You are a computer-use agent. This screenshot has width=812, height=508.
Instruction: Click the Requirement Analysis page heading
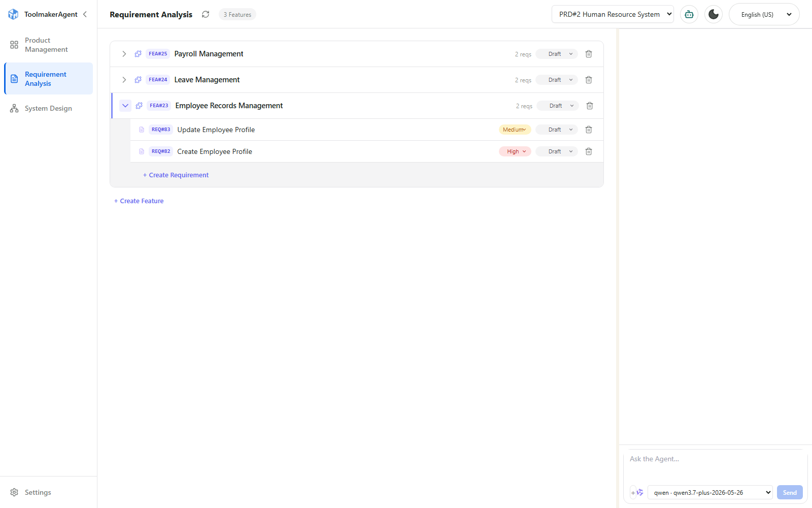click(x=151, y=14)
